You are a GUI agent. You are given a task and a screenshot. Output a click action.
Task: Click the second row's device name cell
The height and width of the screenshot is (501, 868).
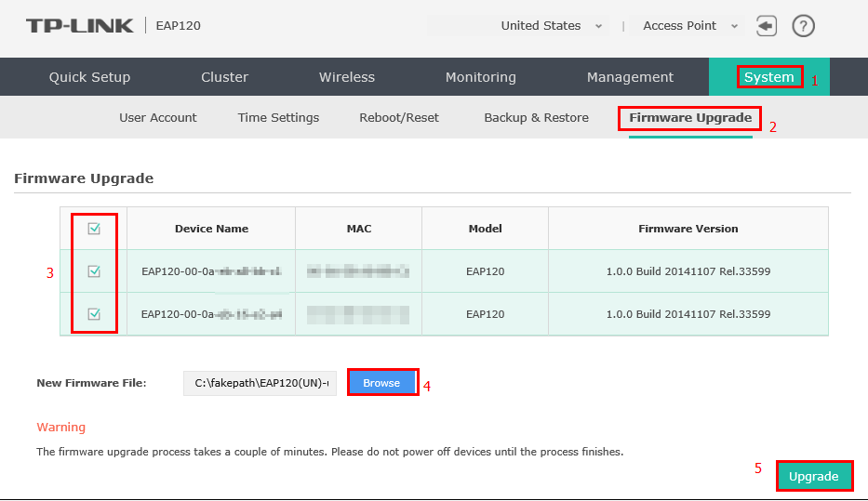click(x=211, y=314)
